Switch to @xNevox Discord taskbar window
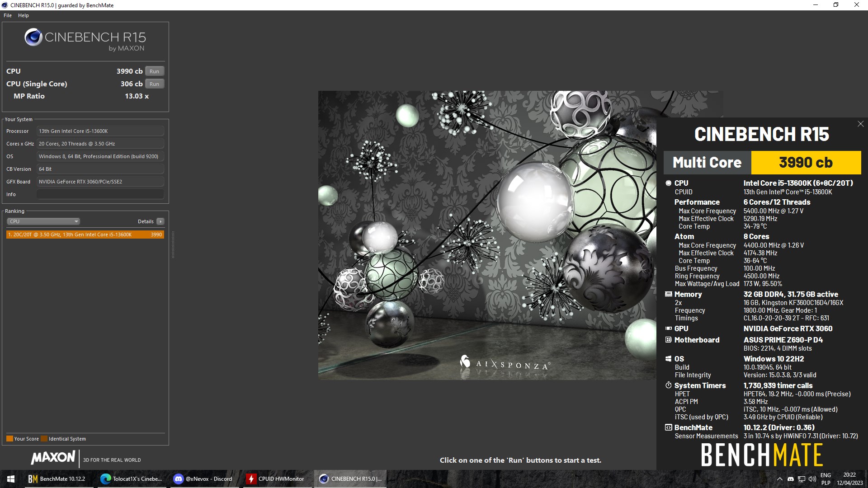The image size is (868, 488). click(x=204, y=479)
